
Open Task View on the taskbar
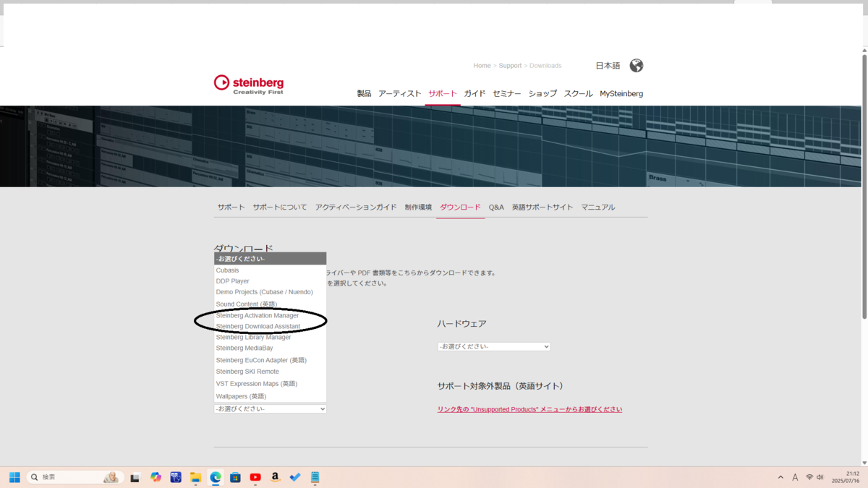click(x=135, y=477)
